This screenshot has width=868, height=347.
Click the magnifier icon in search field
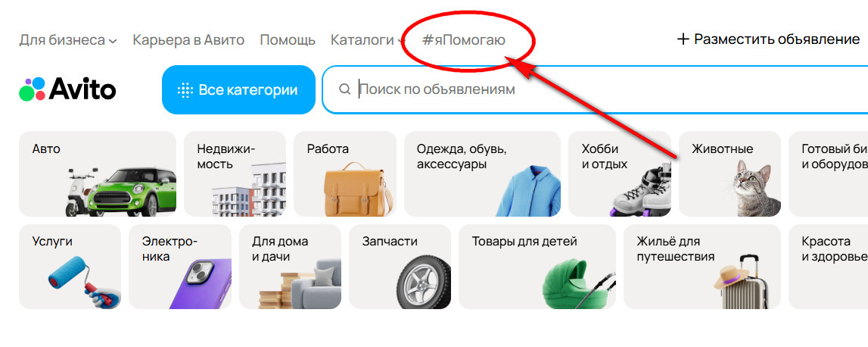coord(344,89)
